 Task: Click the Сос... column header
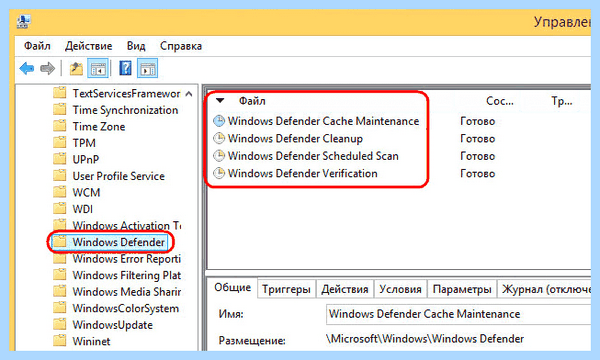coord(499,101)
